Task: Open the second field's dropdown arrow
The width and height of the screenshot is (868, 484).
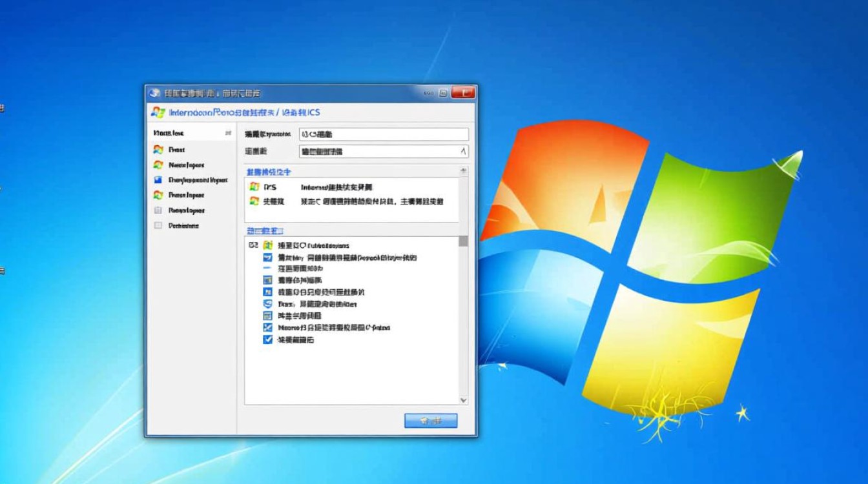Action: tap(462, 152)
